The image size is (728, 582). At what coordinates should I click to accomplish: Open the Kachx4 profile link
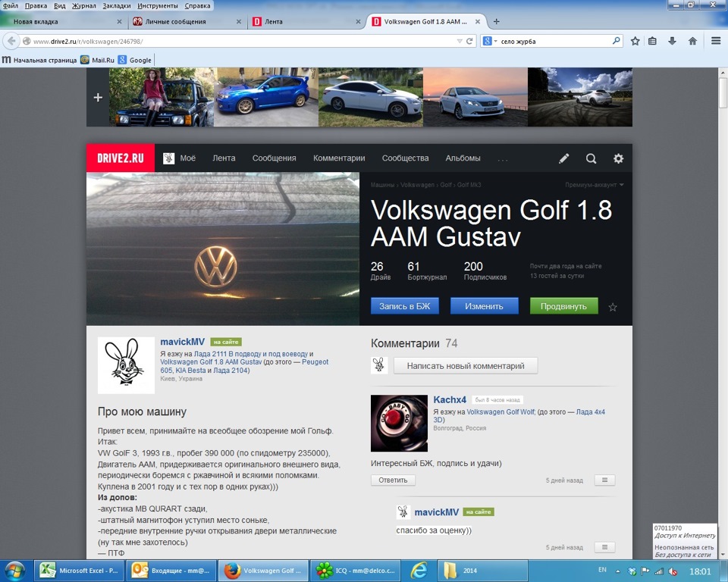tap(450, 399)
